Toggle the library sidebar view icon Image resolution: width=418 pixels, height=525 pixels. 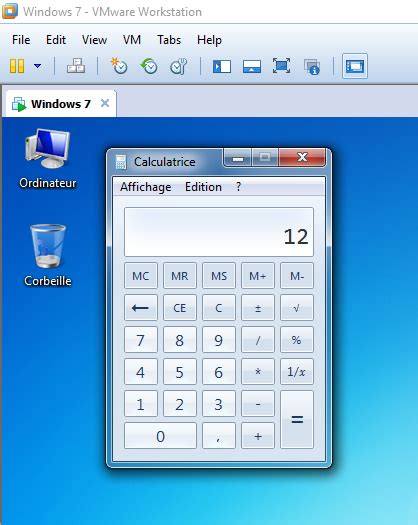(222, 66)
